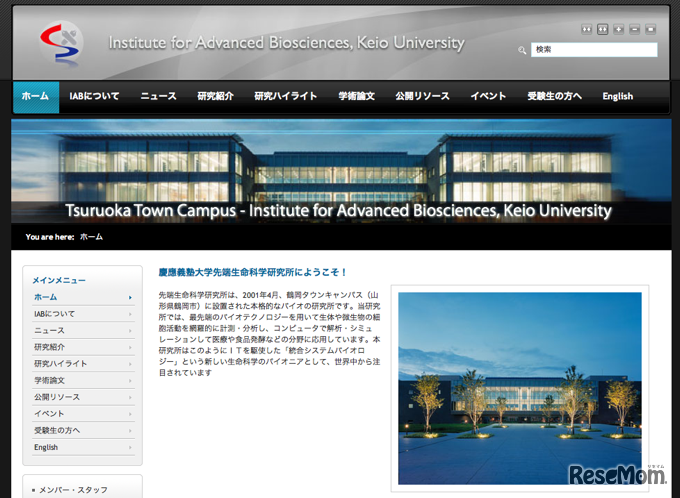Switch to wide page width layout icon

click(602, 29)
